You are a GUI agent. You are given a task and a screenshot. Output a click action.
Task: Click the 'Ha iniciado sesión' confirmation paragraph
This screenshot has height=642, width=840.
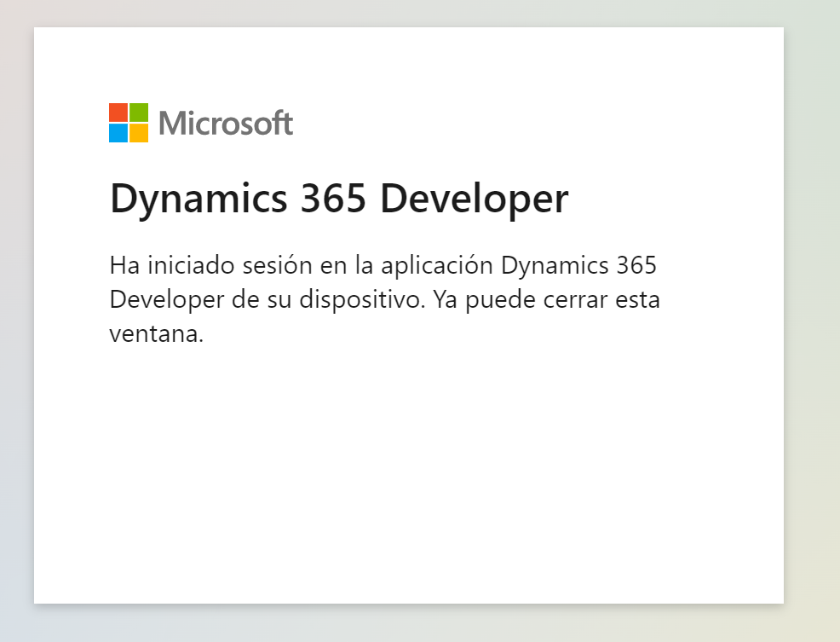384,298
